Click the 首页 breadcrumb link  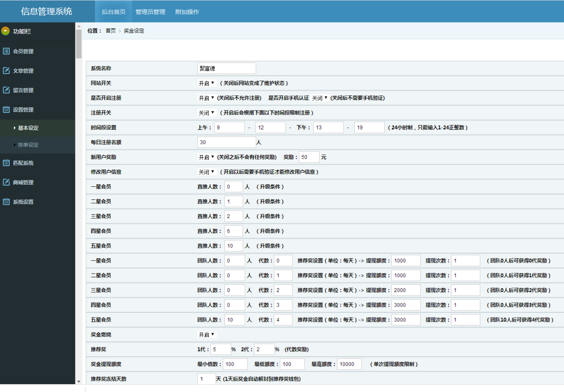pyautogui.click(x=111, y=31)
